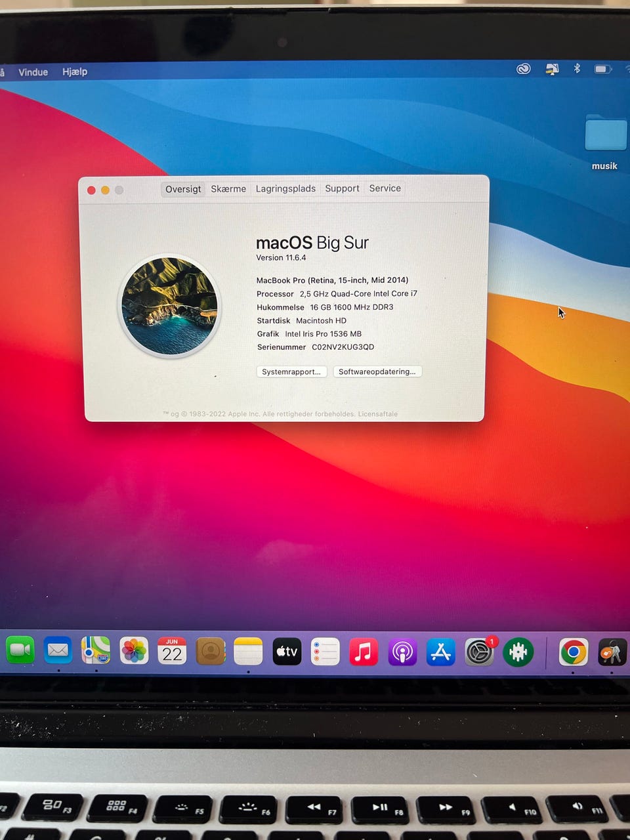
Task: Click the Macintosh HD startdisk value
Action: 321,320
